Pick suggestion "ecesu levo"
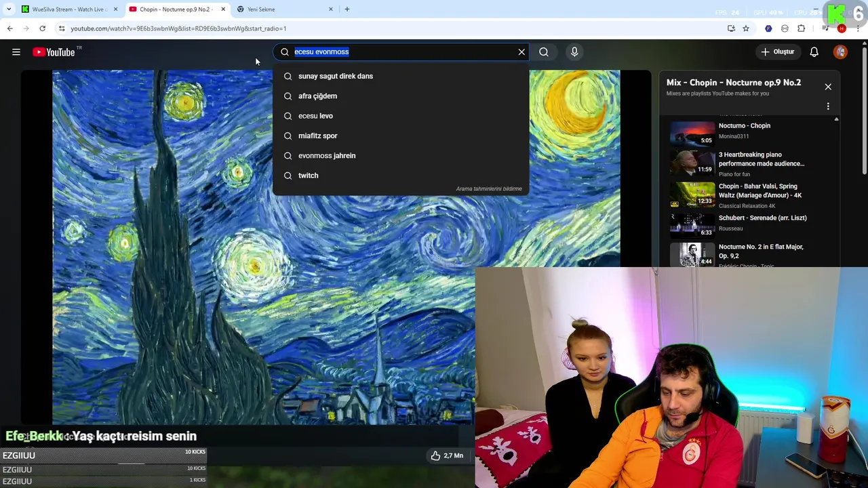 pos(400,116)
